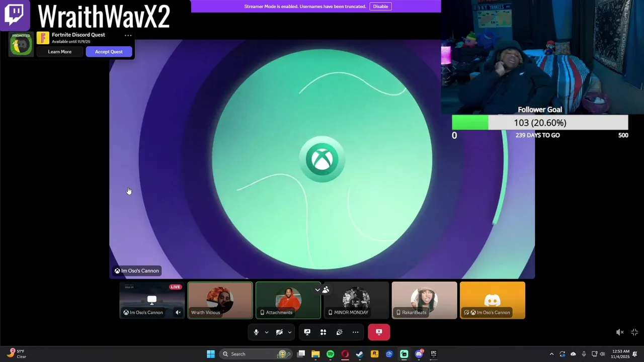This screenshot has width=644, height=362.
Task: Open File Explorer from taskbar
Action: pos(315,354)
